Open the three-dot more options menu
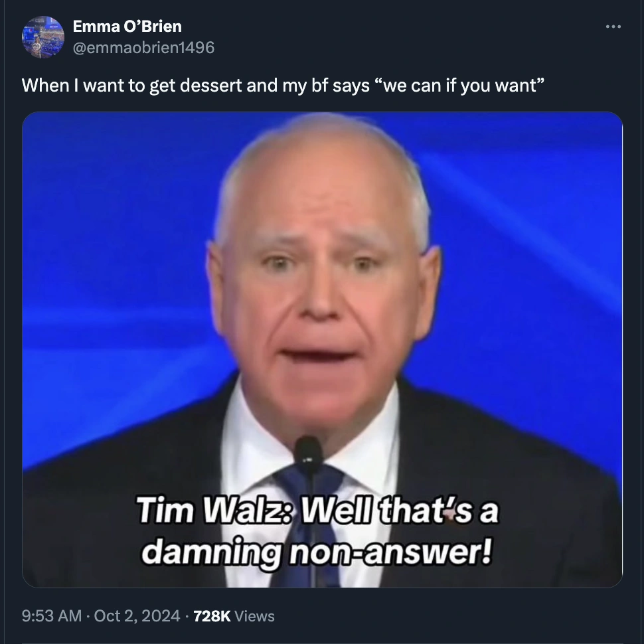The height and width of the screenshot is (644, 644). click(613, 27)
